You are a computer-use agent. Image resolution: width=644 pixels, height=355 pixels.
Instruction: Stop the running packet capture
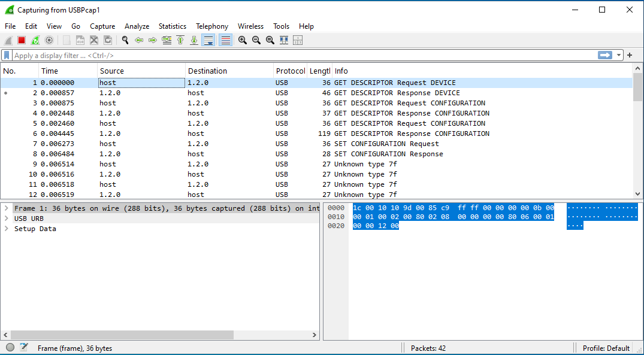tap(22, 40)
